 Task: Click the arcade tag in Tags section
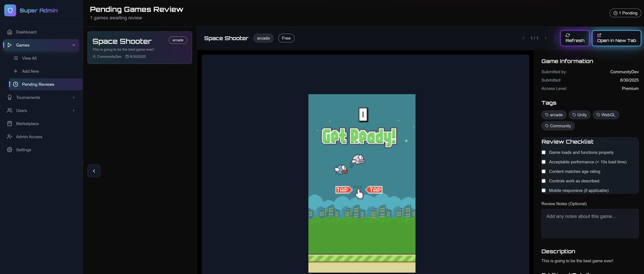[x=554, y=114]
